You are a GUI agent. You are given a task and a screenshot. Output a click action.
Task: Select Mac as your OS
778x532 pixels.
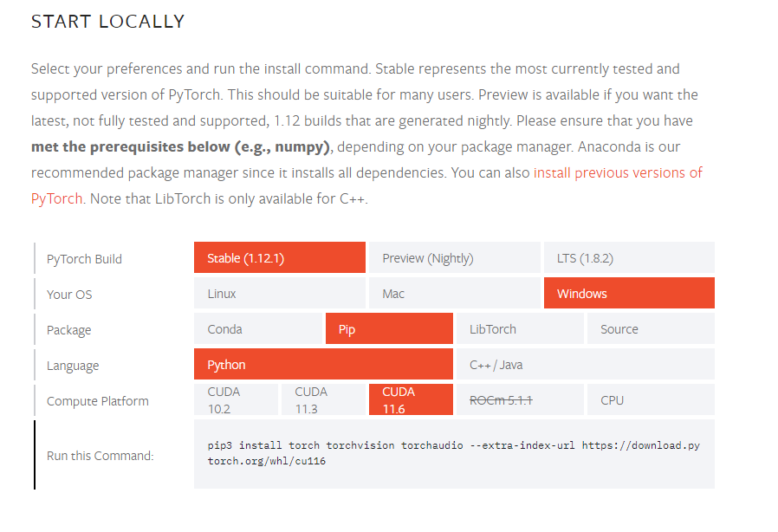pyautogui.click(x=455, y=294)
